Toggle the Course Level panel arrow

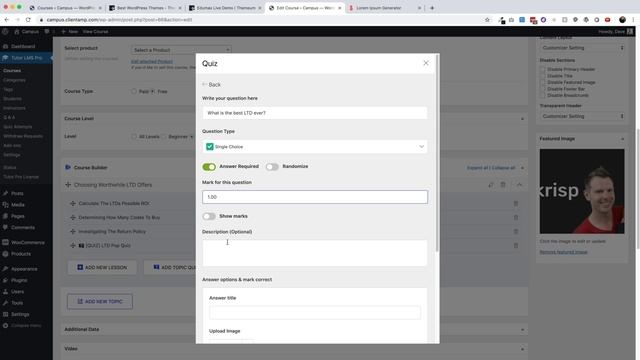522,119
